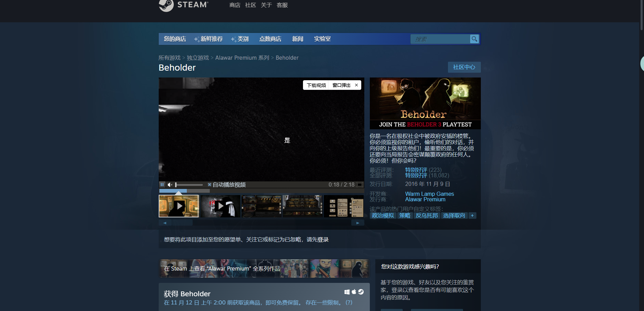
Task: Pause the trailer video
Action: pos(162,185)
